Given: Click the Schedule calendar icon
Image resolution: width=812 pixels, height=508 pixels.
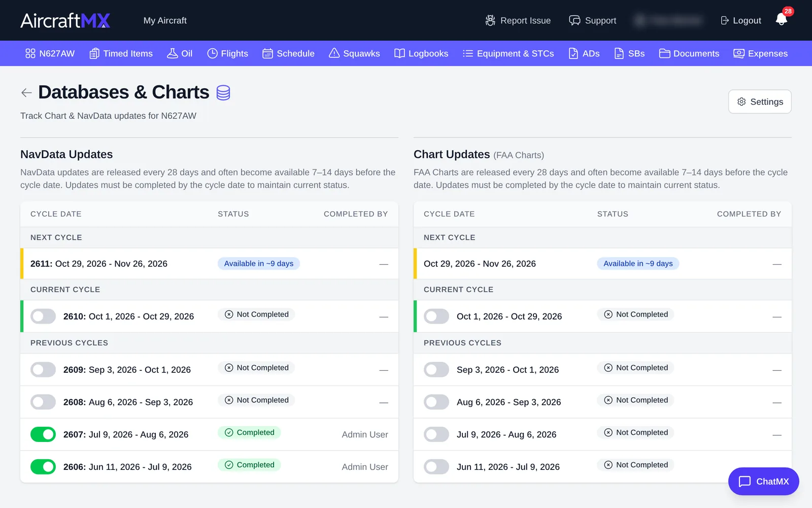Looking at the screenshot, I should [x=267, y=53].
